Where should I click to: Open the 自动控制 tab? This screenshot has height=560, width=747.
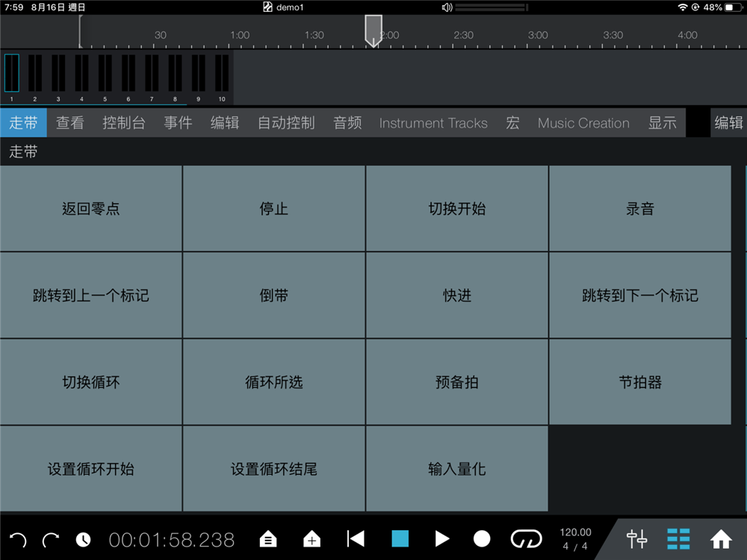(x=286, y=123)
